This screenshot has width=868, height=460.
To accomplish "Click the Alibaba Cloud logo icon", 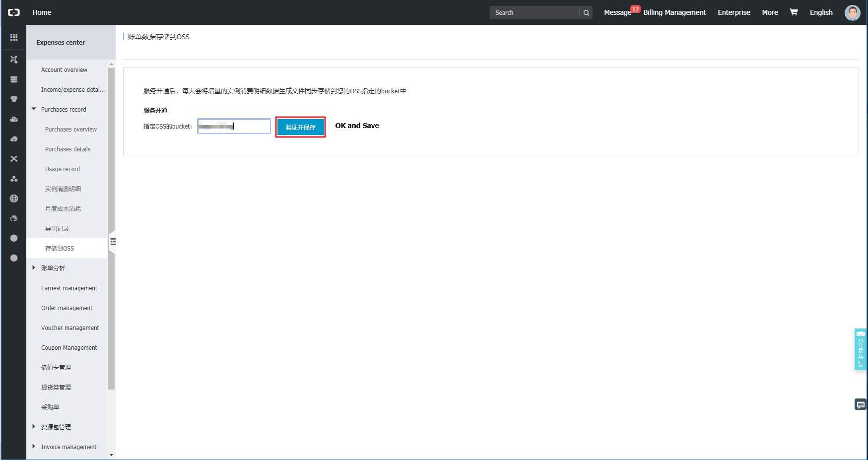I will coord(14,12).
